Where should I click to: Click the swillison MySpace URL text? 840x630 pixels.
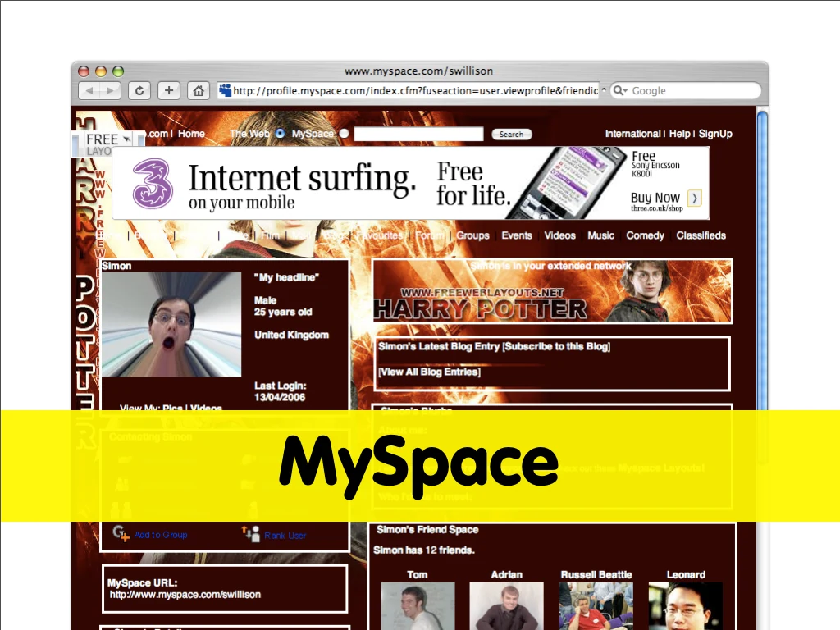click(185, 595)
